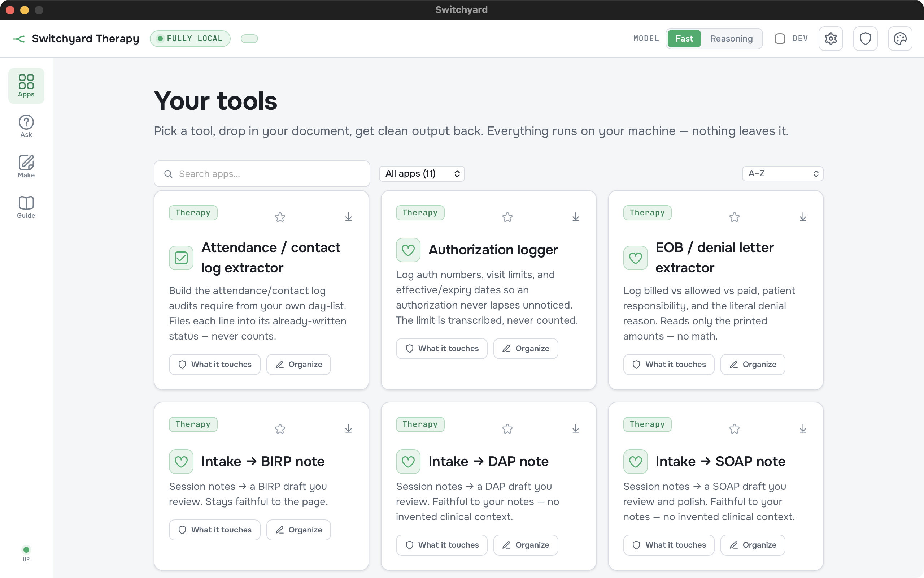Organize the Intake → DAP note tool
The height and width of the screenshot is (578, 924).
coord(526,545)
